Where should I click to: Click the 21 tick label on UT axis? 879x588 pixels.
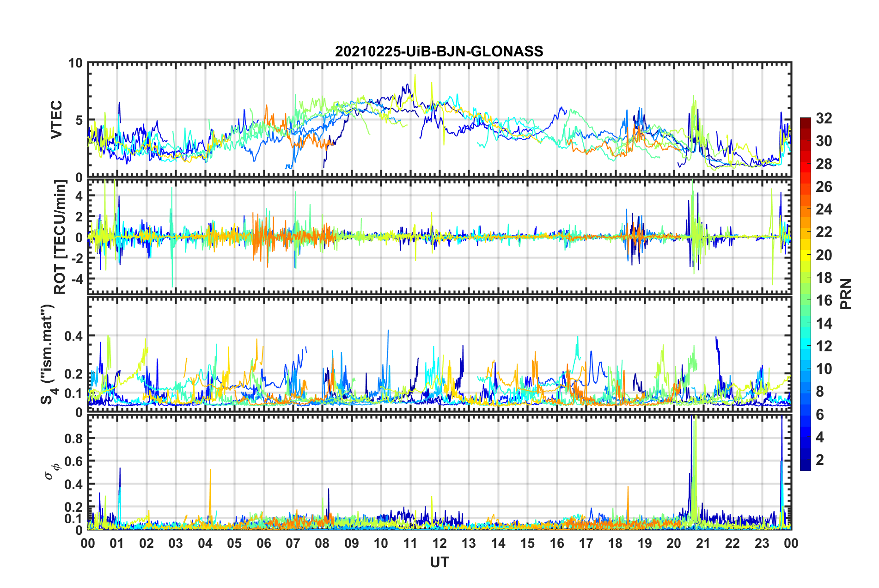point(703,544)
